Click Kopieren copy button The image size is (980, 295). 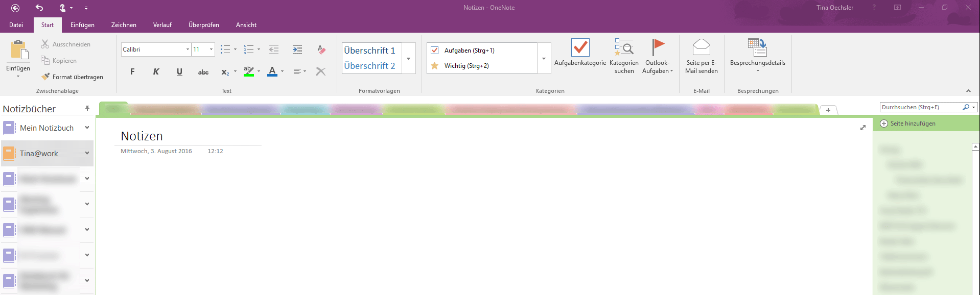click(x=59, y=61)
